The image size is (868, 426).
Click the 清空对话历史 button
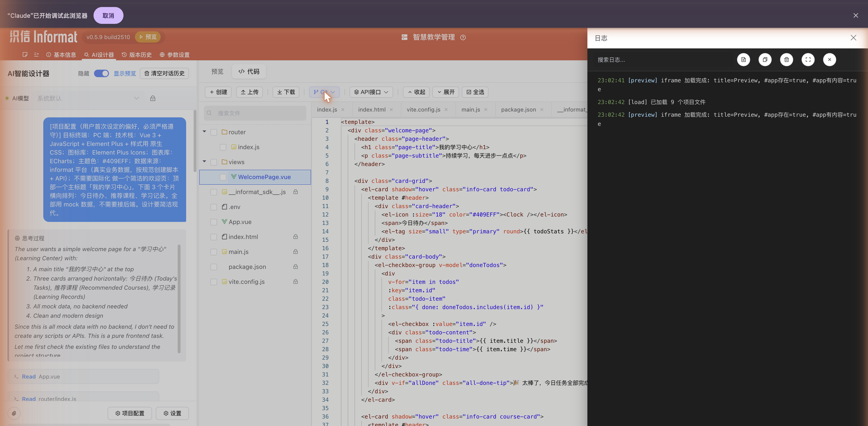pos(164,73)
